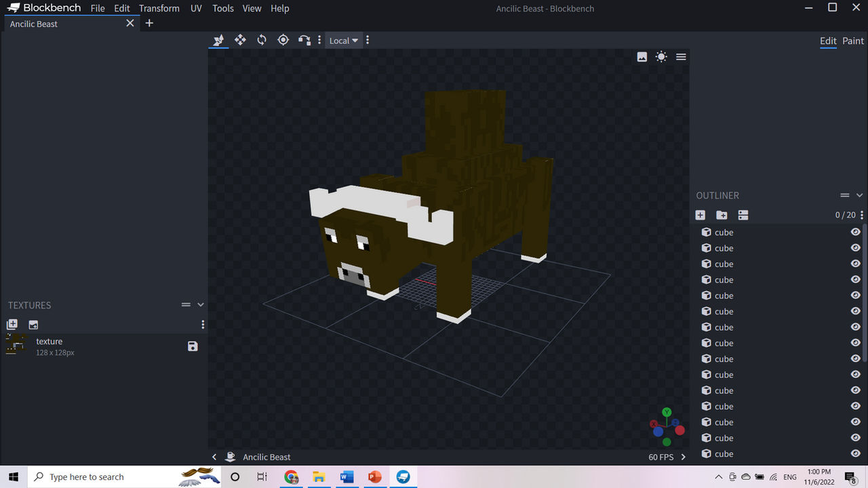This screenshot has height=488, width=868.
Task: Switch to the Edit mode tab
Action: tap(828, 41)
